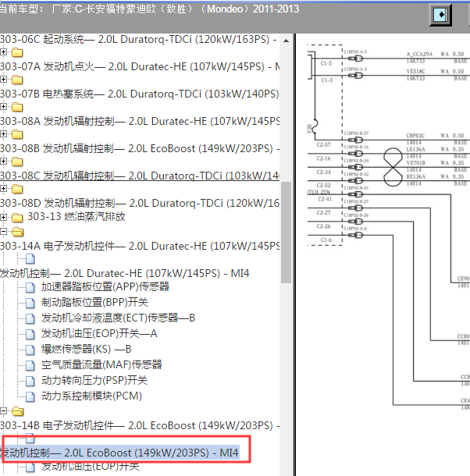Image resolution: width=470 pixels, height=476 pixels.
Task: Open 爆燃传感器(KS) —B entry
Action: (x=87, y=349)
